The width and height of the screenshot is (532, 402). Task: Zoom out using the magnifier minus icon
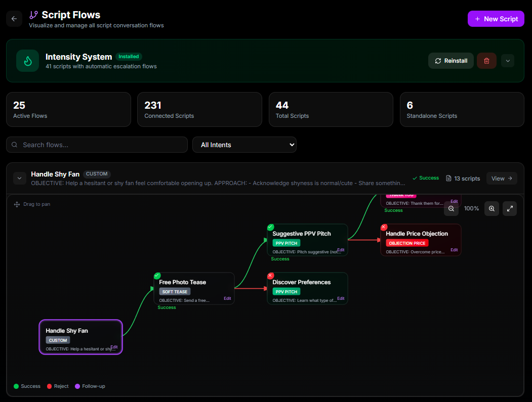point(451,208)
